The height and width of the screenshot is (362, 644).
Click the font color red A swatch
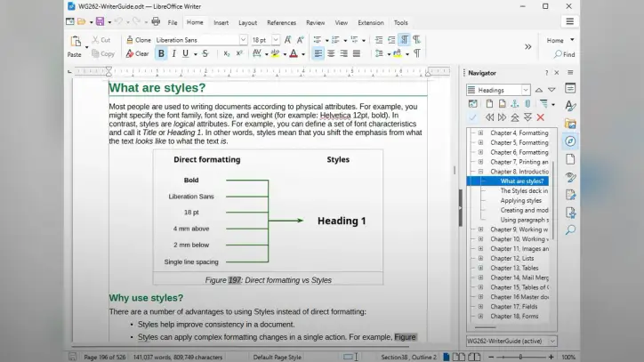(294, 53)
